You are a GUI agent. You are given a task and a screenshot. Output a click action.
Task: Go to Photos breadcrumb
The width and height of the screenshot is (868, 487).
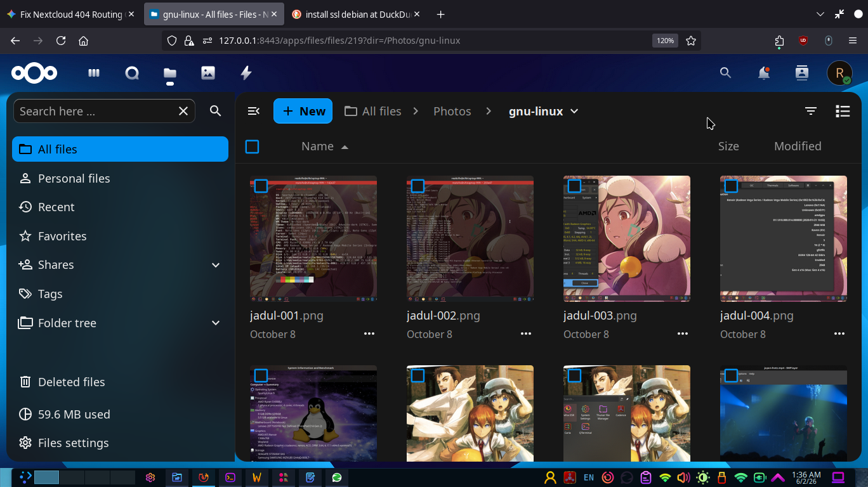(x=452, y=111)
